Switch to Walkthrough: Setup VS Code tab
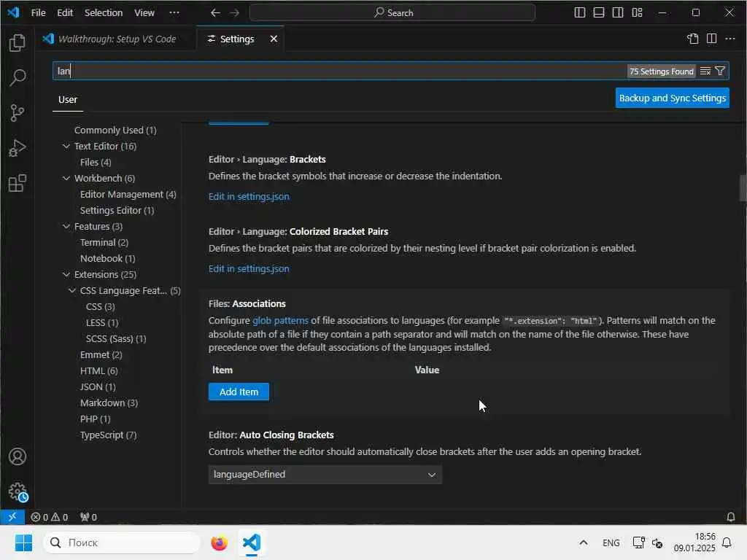Viewport: 747px width, 560px height. pyautogui.click(x=115, y=39)
